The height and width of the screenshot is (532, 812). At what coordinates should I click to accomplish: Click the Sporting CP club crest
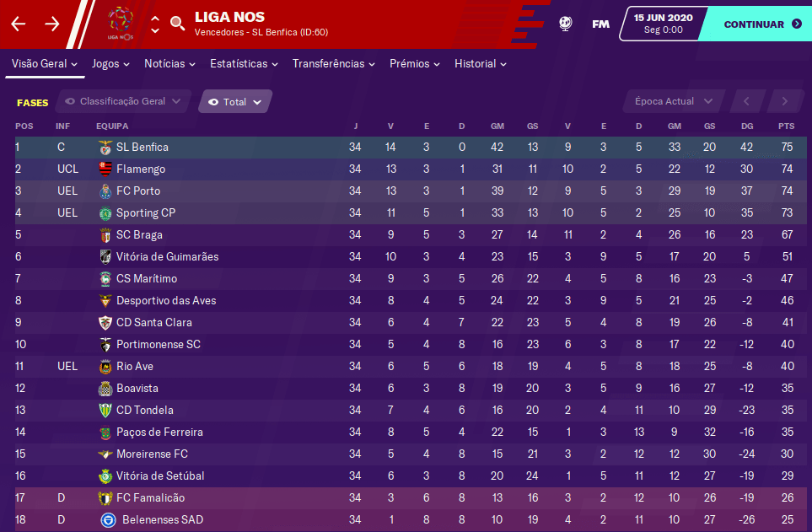(105, 213)
